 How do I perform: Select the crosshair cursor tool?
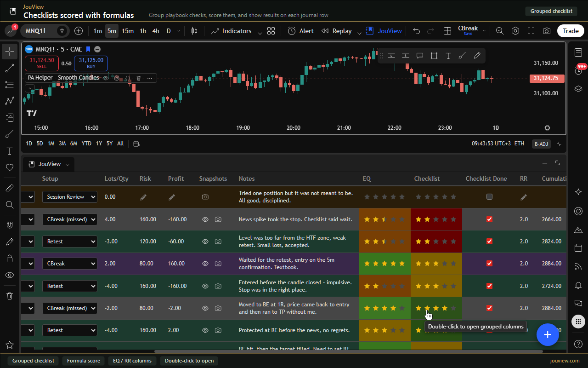tap(10, 51)
